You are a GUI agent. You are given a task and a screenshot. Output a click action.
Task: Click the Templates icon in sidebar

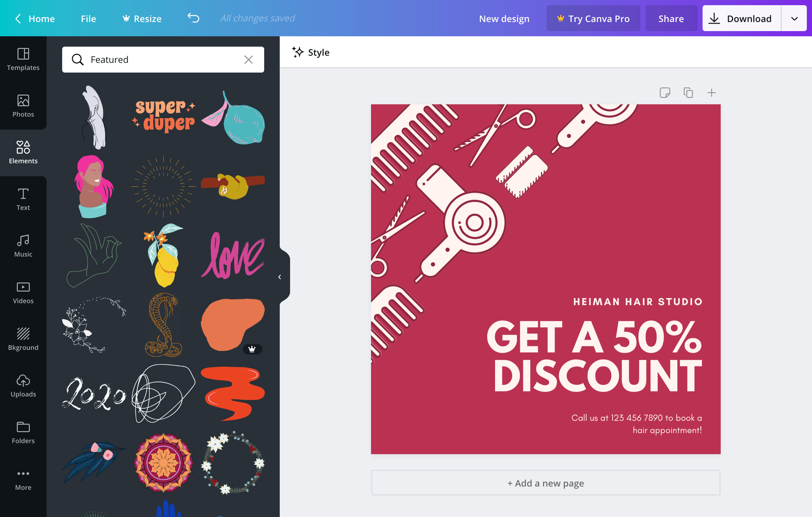point(23,57)
